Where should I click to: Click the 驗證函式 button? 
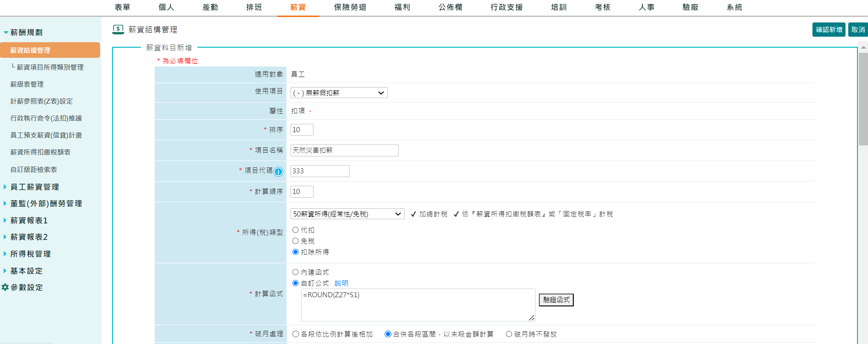(556, 300)
